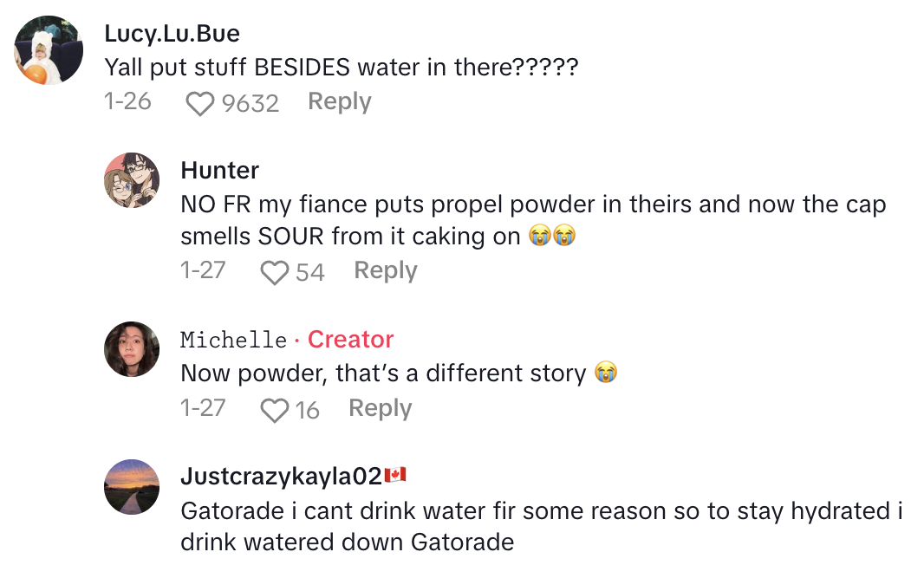Image resolution: width=924 pixels, height=565 pixels.
Task: Like Lucy.Lu.Bue's comment with the heart
Action: pyautogui.click(x=200, y=103)
